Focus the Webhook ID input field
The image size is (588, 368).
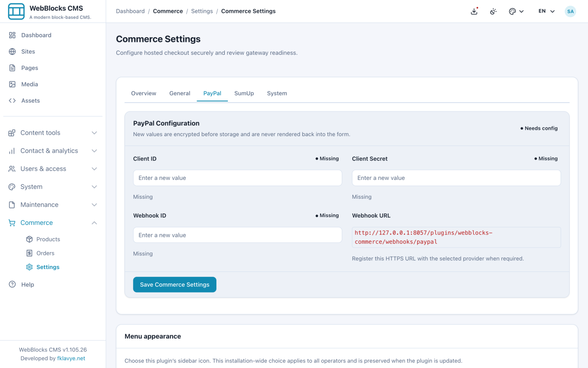(x=237, y=235)
